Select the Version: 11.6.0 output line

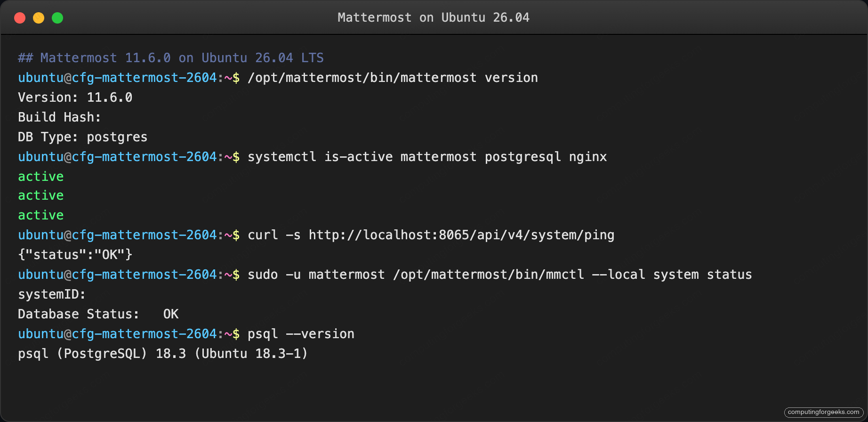coord(75,97)
